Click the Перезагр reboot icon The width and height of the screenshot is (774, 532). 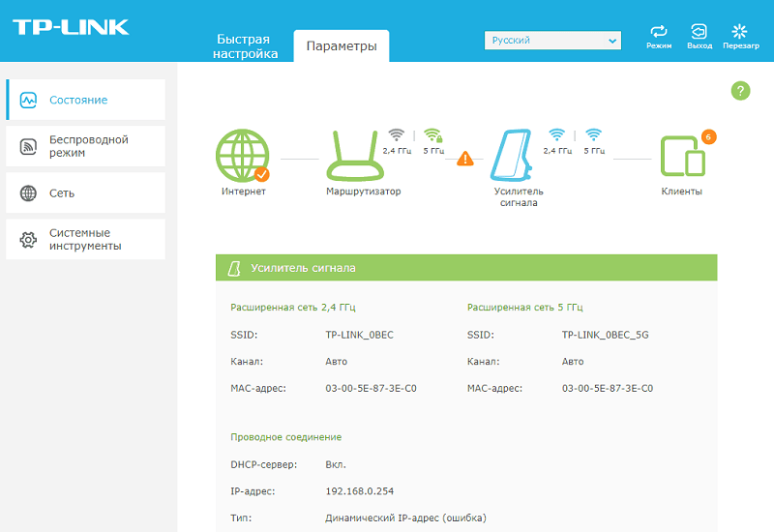click(x=739, y=32)
